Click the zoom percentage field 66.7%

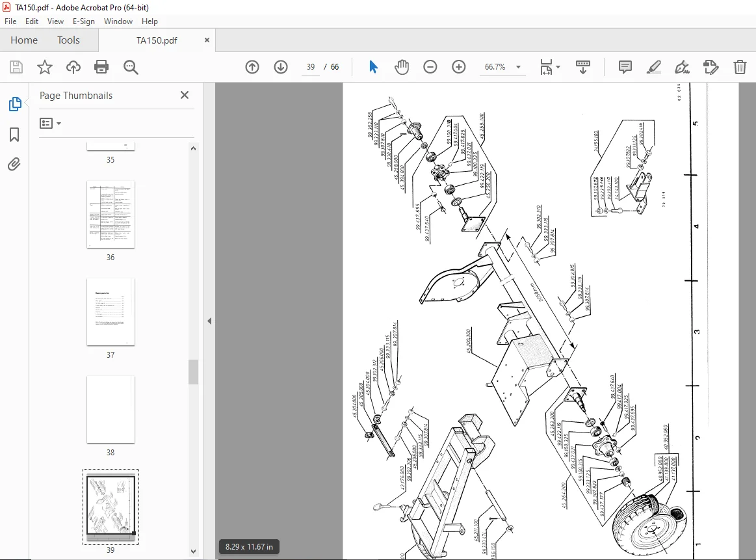point(495,67)
